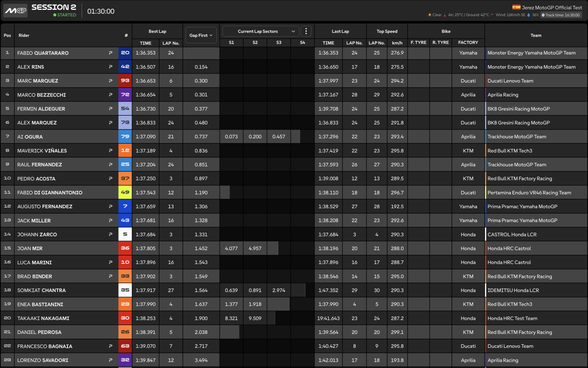Click Ai Ogura's S3 sector progress bar
Image resolution: width=588 pixels, height=368 pixels.
[279, 137]
